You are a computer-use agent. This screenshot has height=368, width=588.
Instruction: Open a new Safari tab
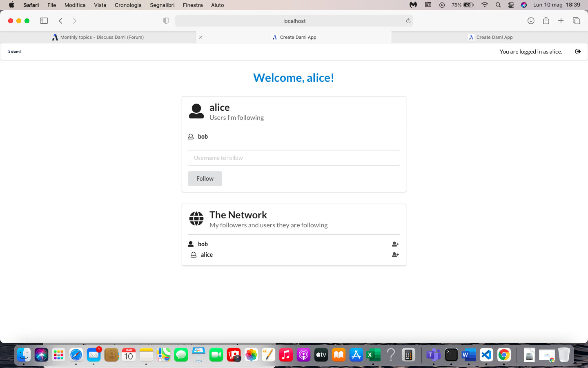pyautogui.click(x=561, y=21)
